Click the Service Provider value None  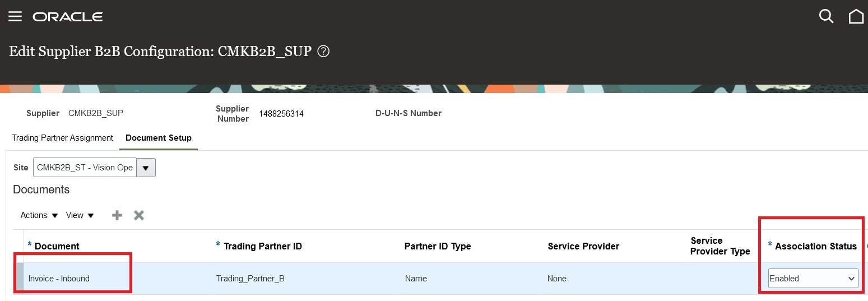pyautogui.click(x=557, y=279)
